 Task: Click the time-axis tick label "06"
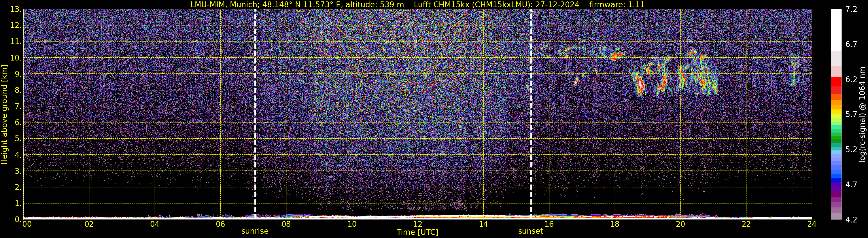pos(220,224)
